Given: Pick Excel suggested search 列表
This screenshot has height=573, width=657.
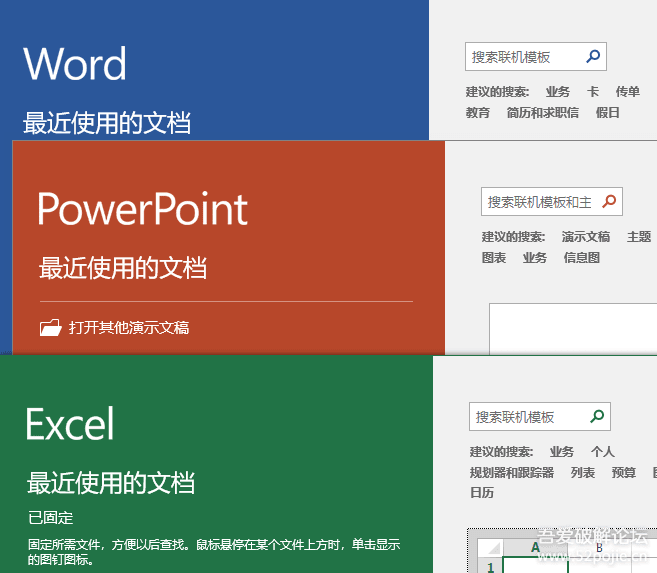Looking at the screenshot, I should (582, 472).
